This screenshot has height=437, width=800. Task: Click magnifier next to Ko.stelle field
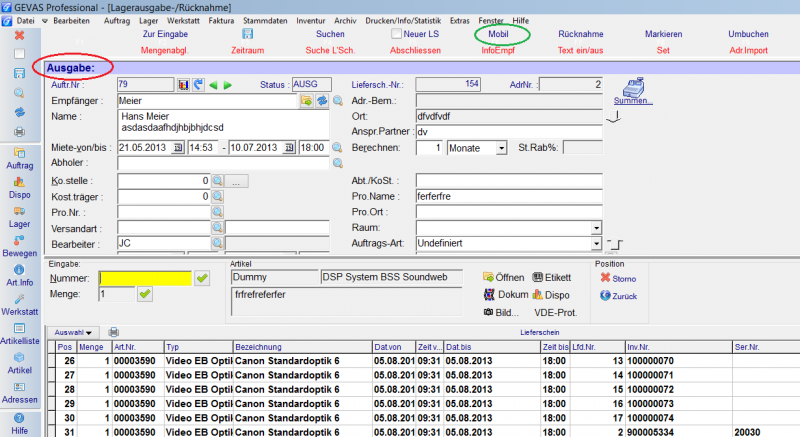[x=217, y=181]
